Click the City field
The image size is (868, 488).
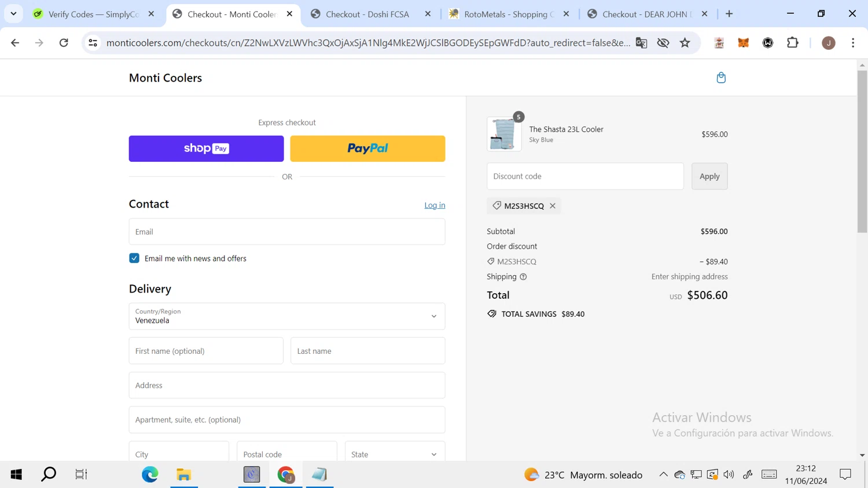pyautogui.click(x=179, y=454)
